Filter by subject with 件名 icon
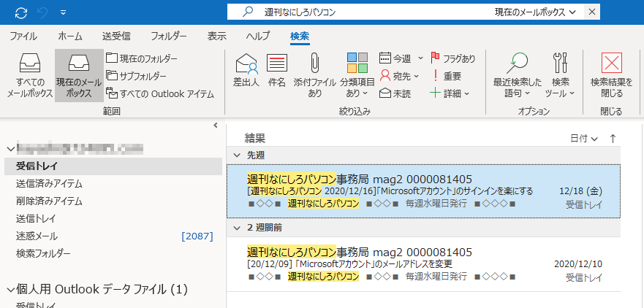The image size is (644, 308). click(276, 71)
